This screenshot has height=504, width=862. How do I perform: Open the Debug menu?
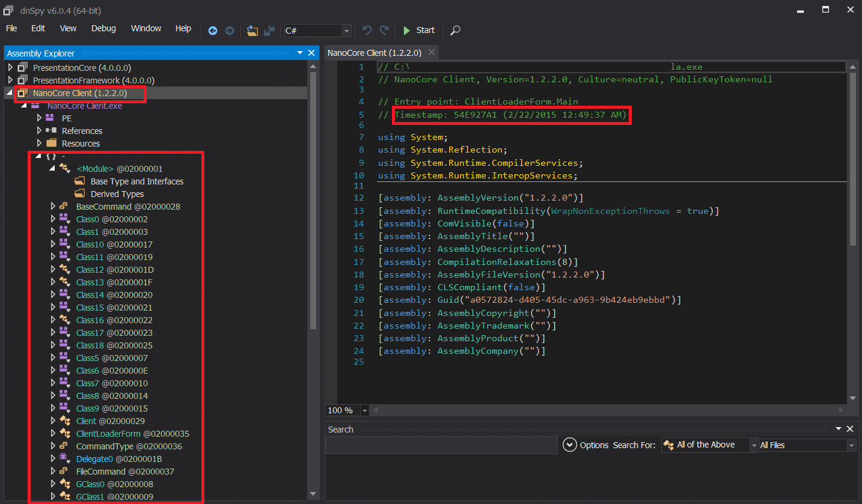coord(103,28)
